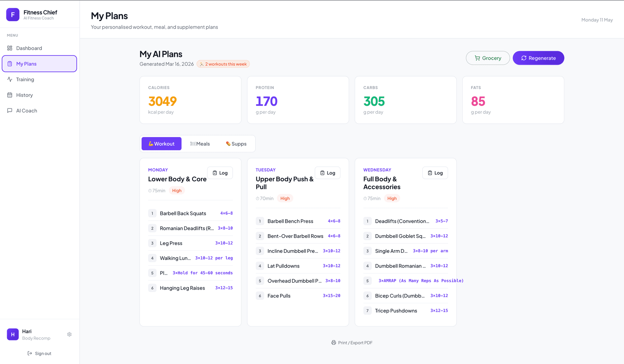
Task: Click the Protein 170 card
Action: [x=298, y=100]
